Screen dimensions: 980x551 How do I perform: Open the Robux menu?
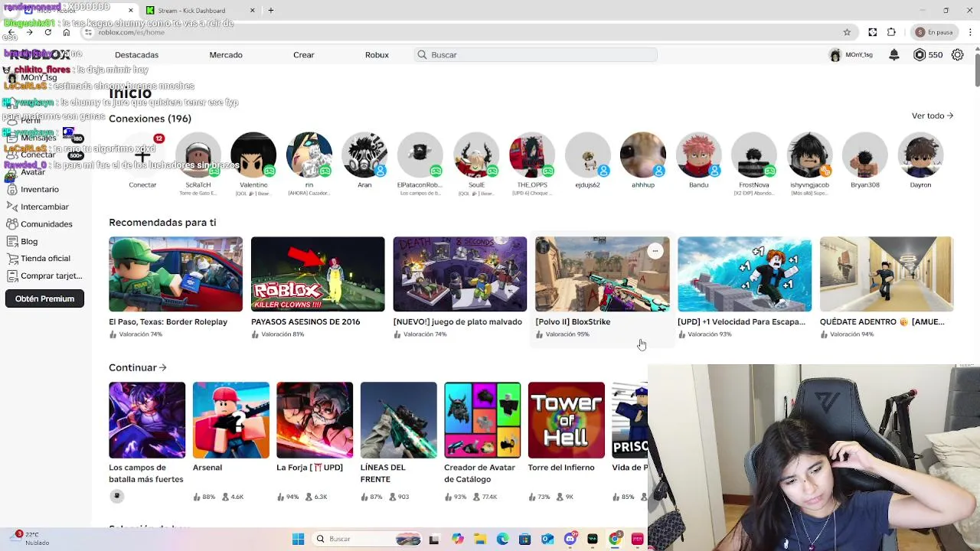point(377,55)
